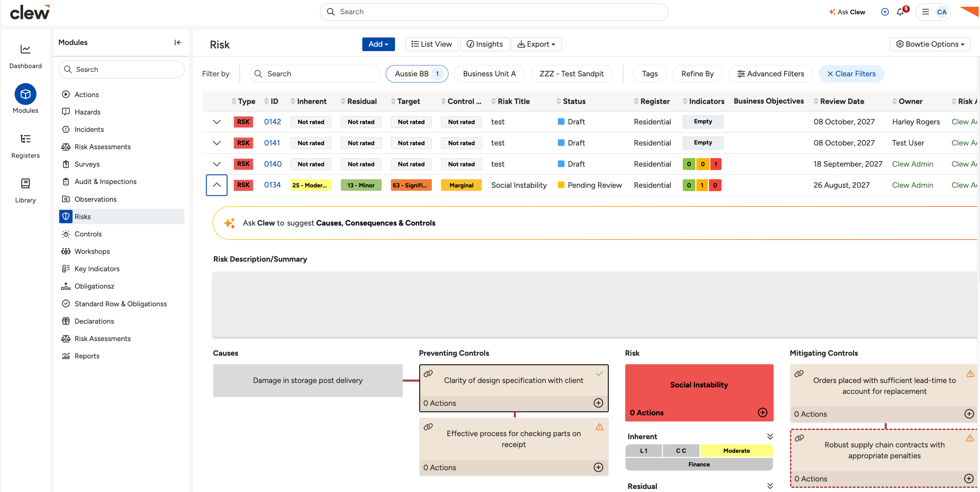Image resolution: width=980 pixels, height=492 pixels.
Task: Click warning icon on Robust supply chain control
Action: (x=970, y=438)
